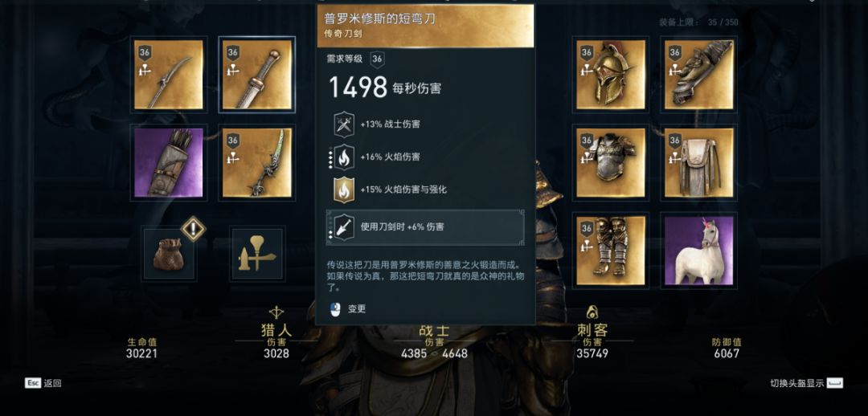The image size is (868, 416).
Task: Toggle helmet display with 切换头盔显示
Action: pos(807,383)
